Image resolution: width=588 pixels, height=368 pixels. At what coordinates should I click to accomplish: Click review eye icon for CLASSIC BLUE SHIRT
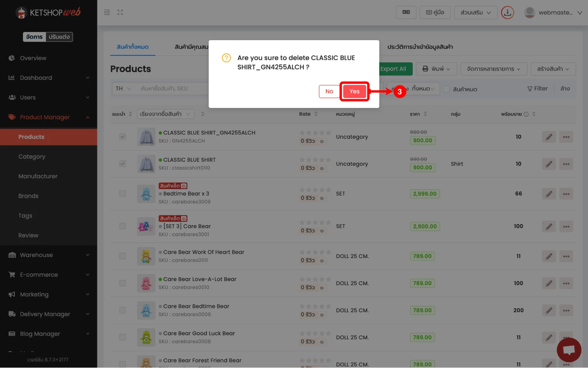322,168
